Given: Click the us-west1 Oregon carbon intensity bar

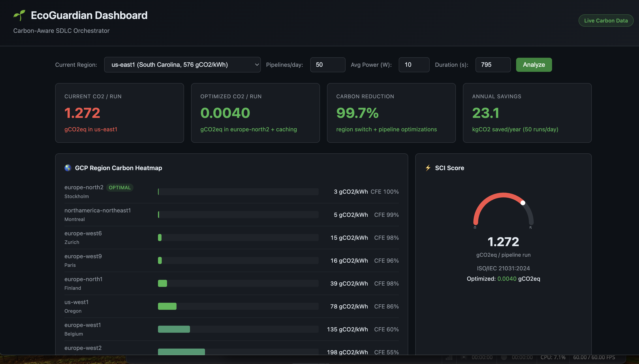Looking at the screenshot, I should (167, 306).
